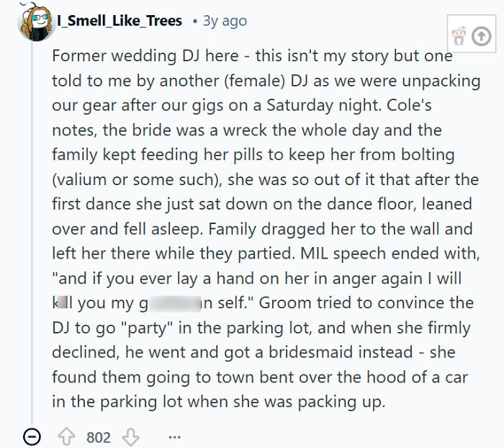Click the 802 vote count
504x448 pixels.
98,436
